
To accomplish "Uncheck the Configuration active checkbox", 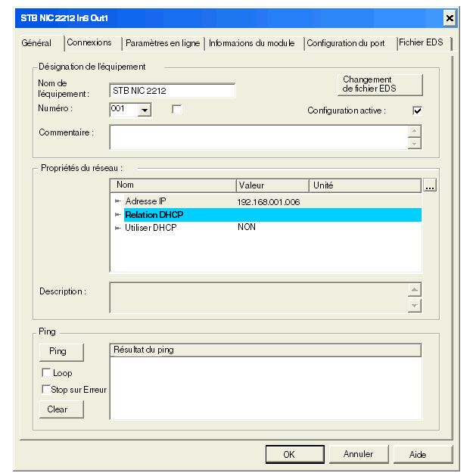I will pos(417,110).
